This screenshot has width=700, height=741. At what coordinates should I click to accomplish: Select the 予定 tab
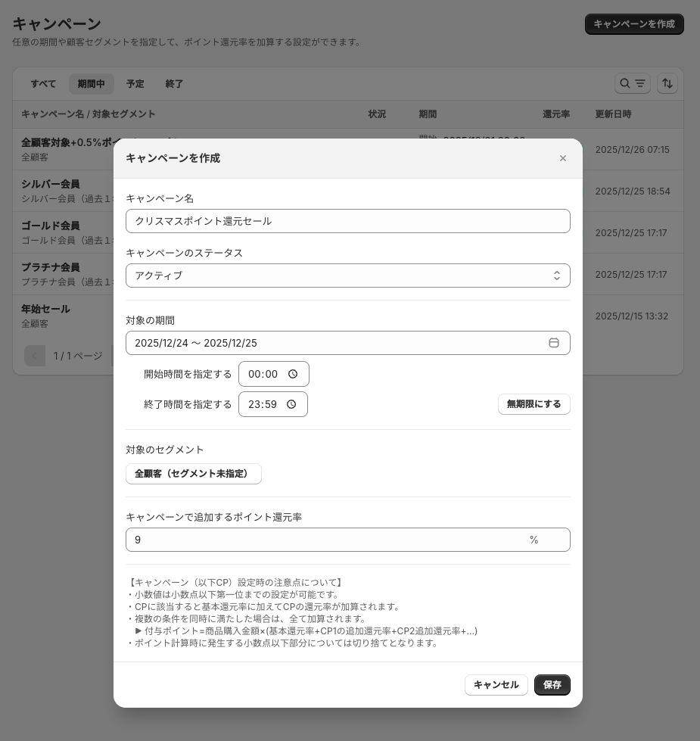click(135, 84)
